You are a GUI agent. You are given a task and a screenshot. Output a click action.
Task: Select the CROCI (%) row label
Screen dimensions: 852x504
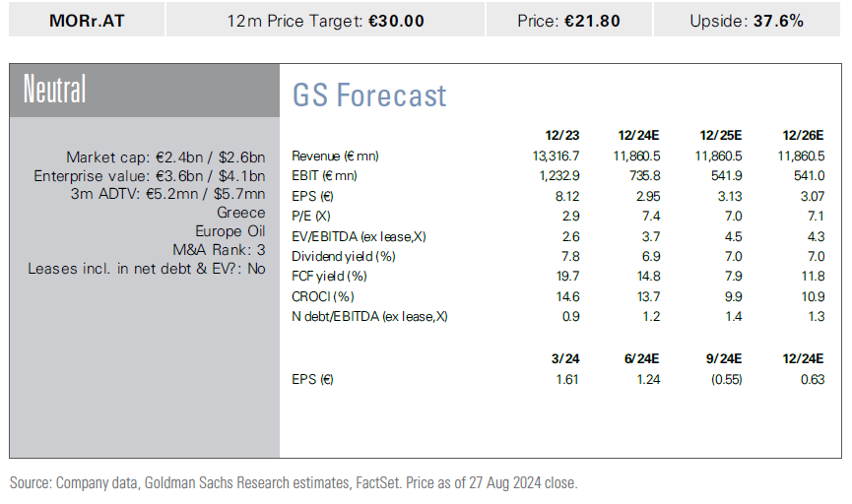[322, 296]
